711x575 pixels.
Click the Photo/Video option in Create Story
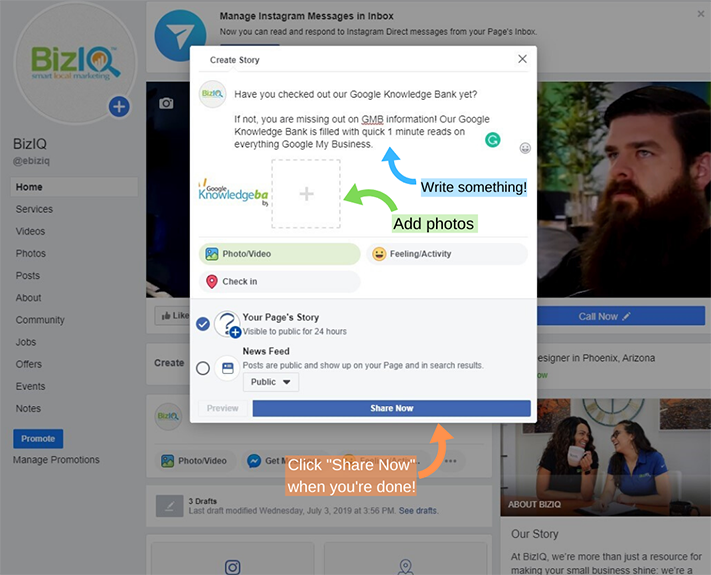pyautogui.click(x=279, y=254)
